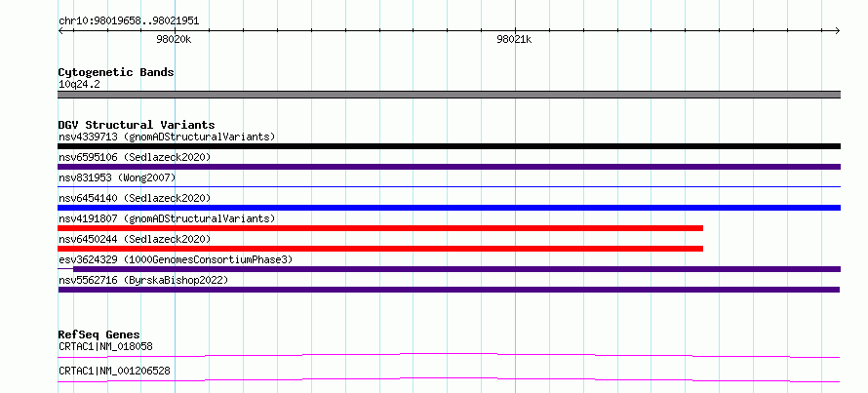Open variant label nsv6450244 (Sedlazeck2020)
868x393 pixels.
(135, 239)
